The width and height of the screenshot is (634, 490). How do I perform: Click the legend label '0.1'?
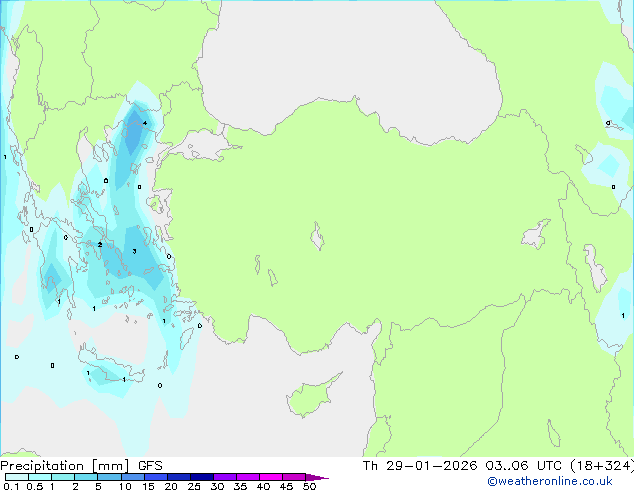click(x=11, y=486)
